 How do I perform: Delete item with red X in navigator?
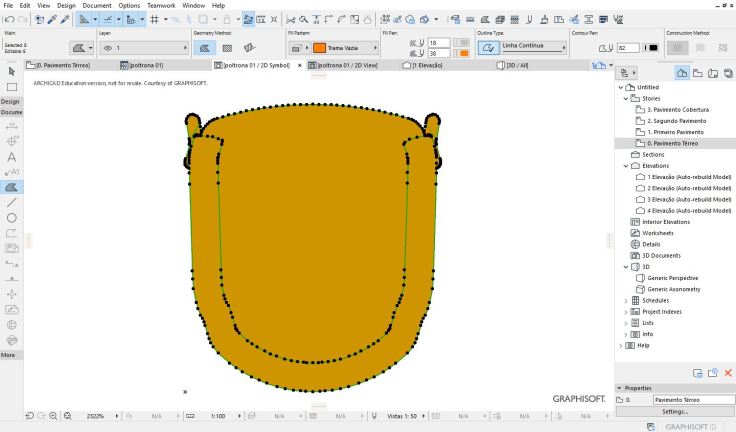click(728, 373)
